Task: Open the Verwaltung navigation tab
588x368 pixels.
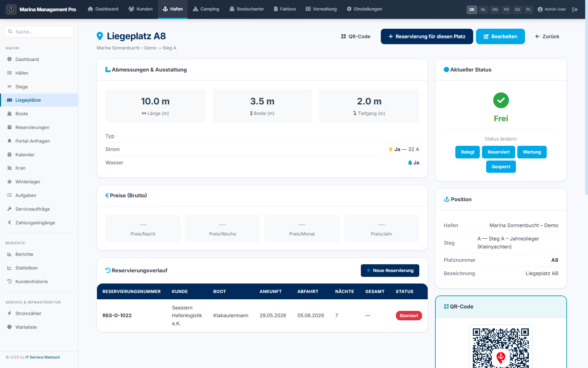Action: click(x=321, y=9)
